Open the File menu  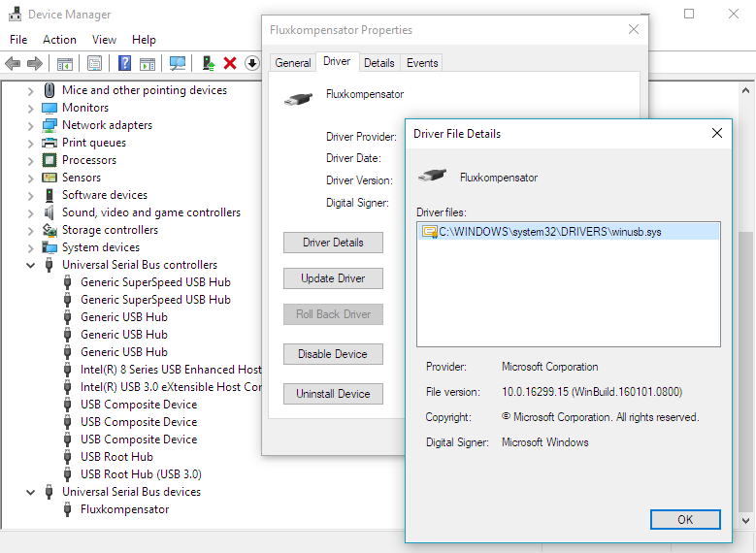[18, 40]
